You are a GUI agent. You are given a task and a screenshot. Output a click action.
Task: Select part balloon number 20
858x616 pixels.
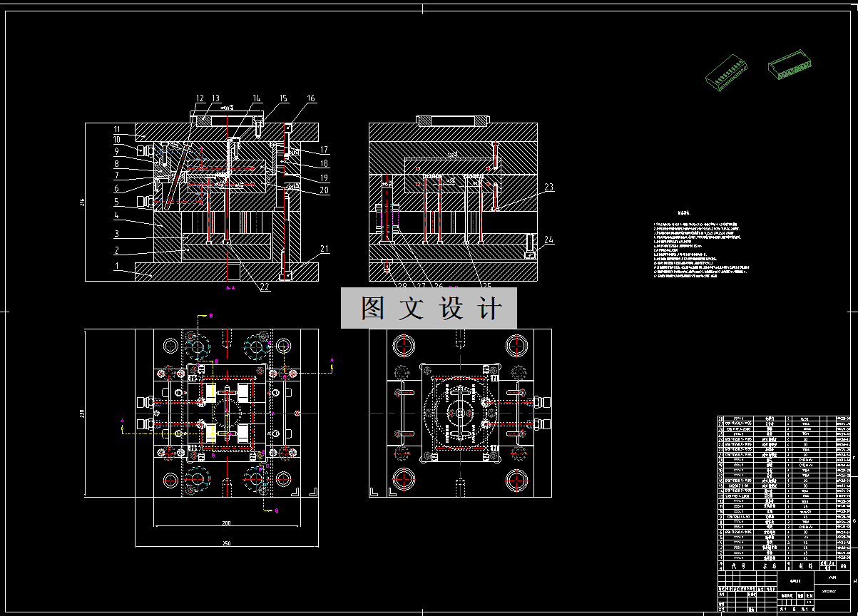324,190
